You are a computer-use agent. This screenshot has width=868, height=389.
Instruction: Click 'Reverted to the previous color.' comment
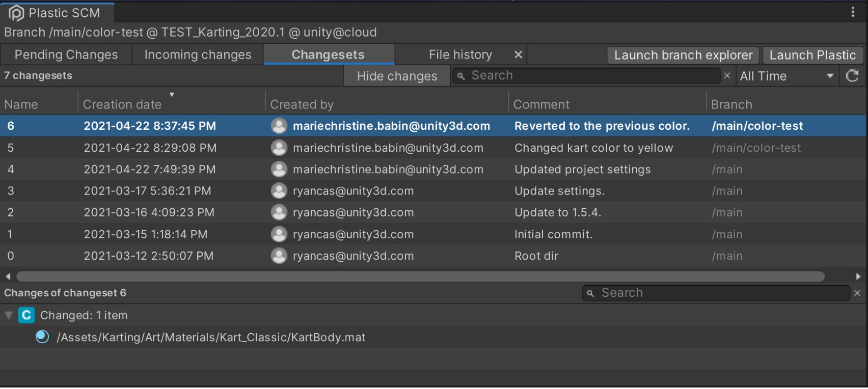click(602, 126)
